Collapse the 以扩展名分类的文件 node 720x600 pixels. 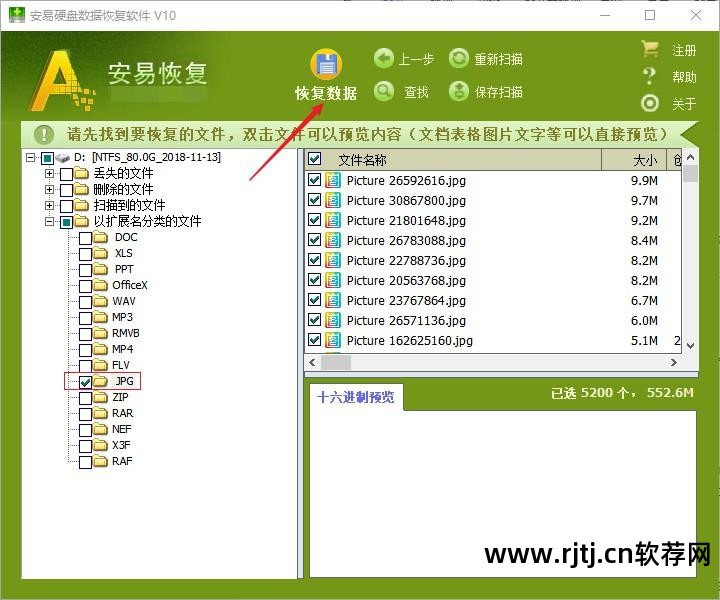click(x=49, y=221)
